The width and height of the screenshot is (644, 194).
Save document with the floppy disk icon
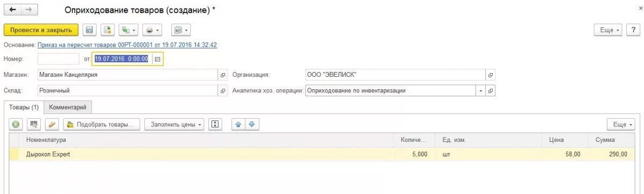tap(90, 30)
